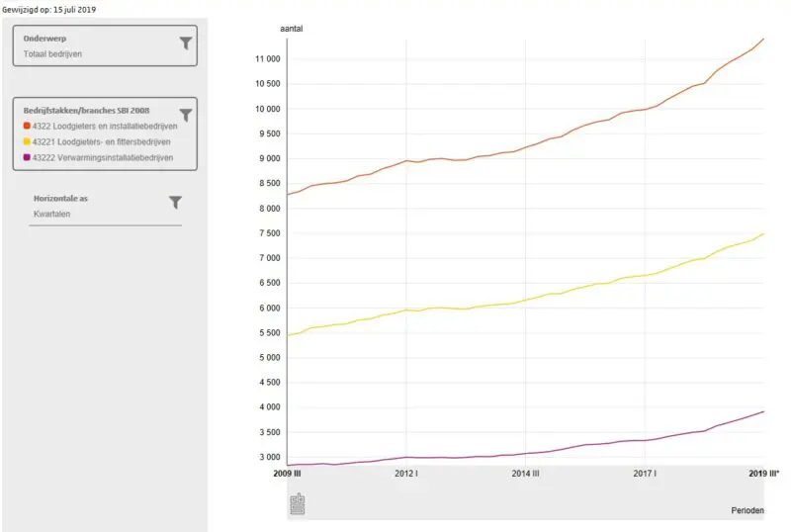Click the orange 4322 legend color square
The width and height of the screenshot is (791, 532).
pyautogui.click(x=27, y=126)
